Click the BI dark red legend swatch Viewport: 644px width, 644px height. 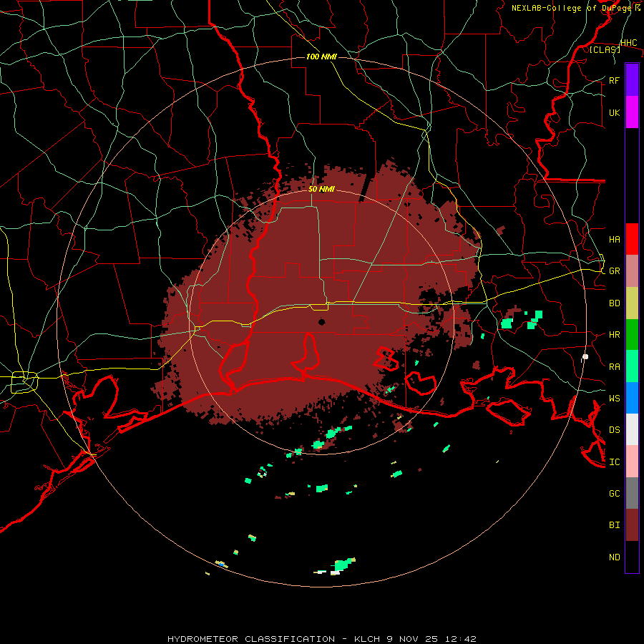(x=632, y=525)
